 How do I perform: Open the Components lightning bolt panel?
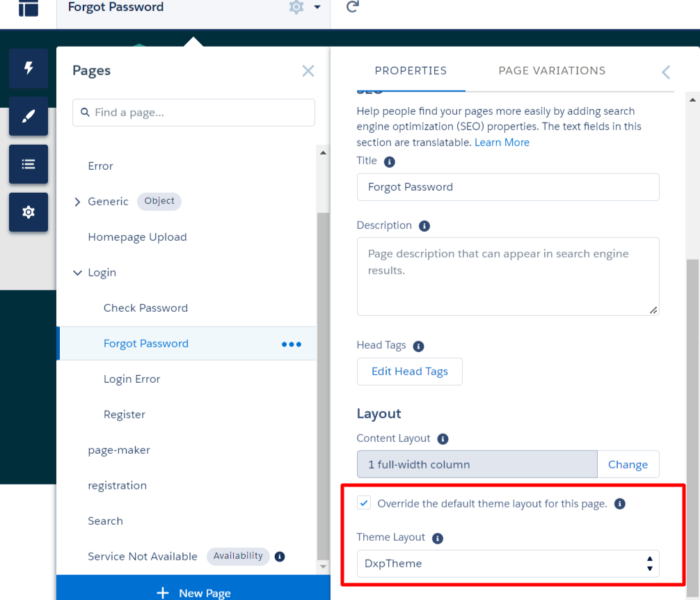pos(29,68)
